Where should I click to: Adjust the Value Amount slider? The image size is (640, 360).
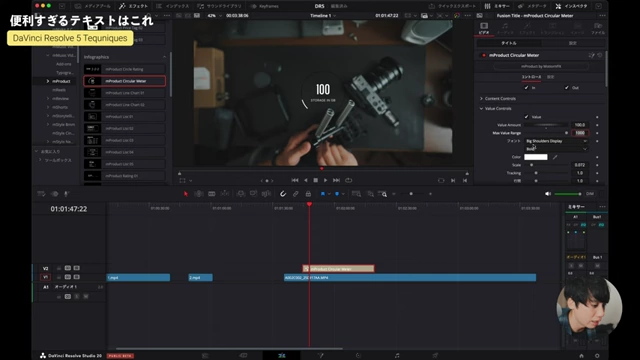click(546, 125)
